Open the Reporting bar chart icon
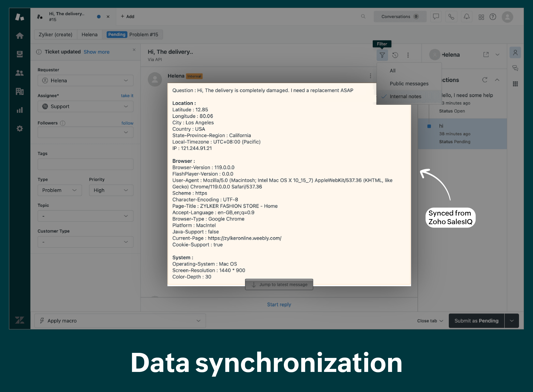Image resolution: width=533 pixels, height=392 pixels. coord(20,110)
